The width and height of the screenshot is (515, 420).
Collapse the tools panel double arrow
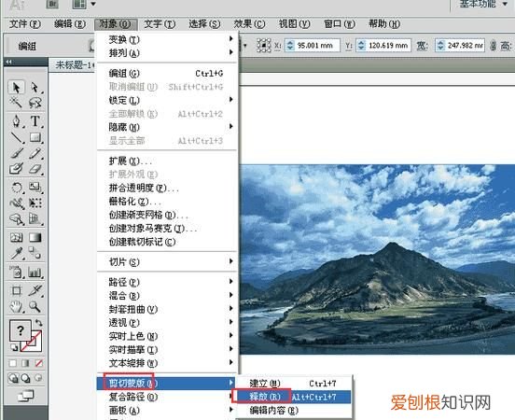point(9,62)
